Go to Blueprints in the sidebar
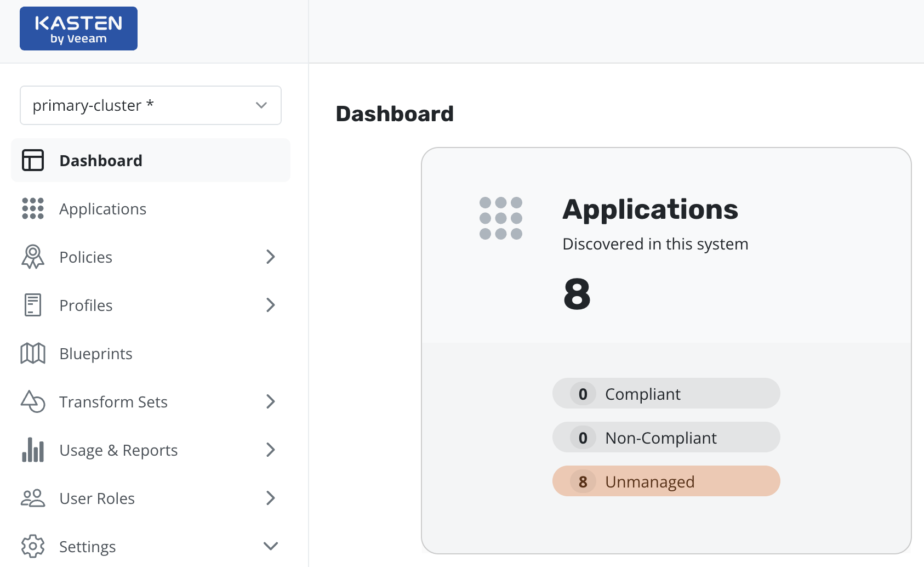The height and width of the screenshot is (567, 924). [x=96, y=354]
